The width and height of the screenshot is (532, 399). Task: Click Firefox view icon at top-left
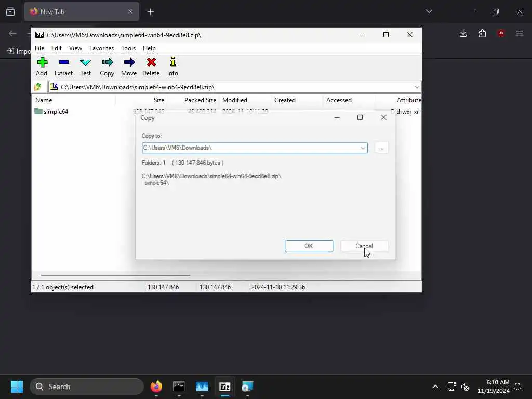pyautogui.click(x=10, y=11)
